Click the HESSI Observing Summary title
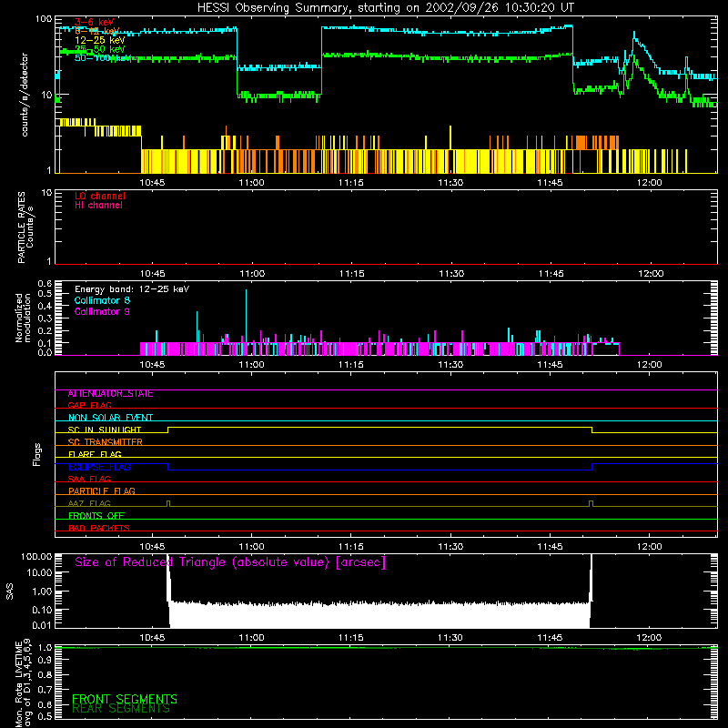 [x=385, y=7]
